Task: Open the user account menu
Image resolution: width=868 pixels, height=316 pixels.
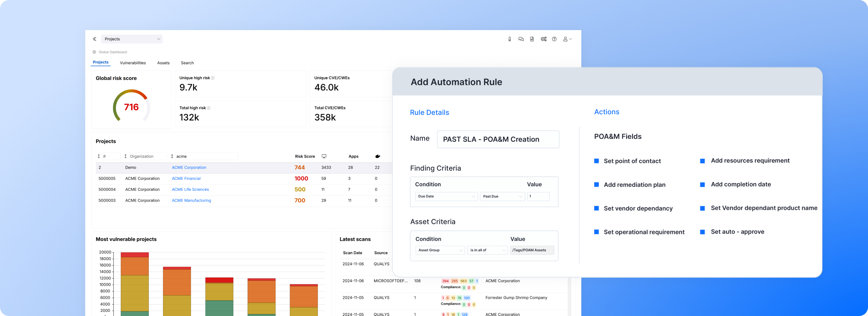Action: (567, 39)
